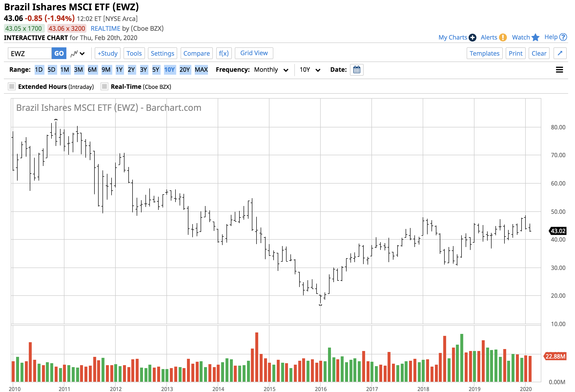Select the 2Y range
Viewport: 575px width, 392px height.
pos(131,70)
